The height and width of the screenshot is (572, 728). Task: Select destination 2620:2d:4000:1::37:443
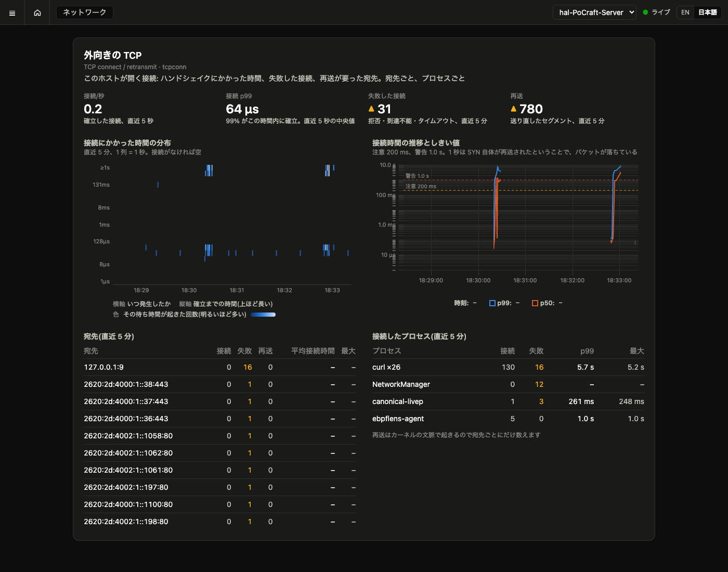219,401
